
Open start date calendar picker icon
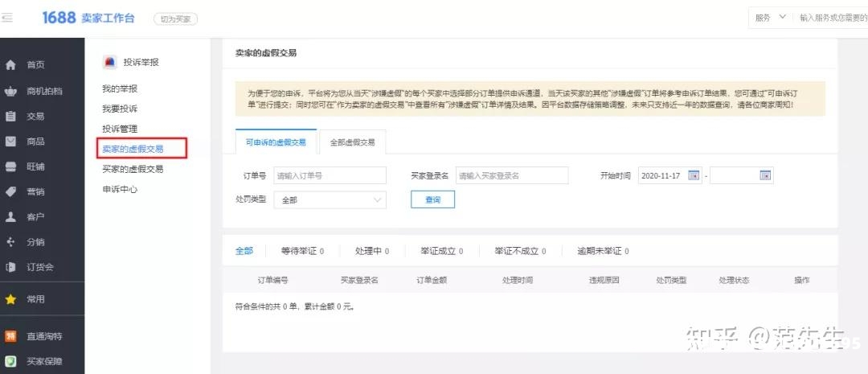pos(694,176)
